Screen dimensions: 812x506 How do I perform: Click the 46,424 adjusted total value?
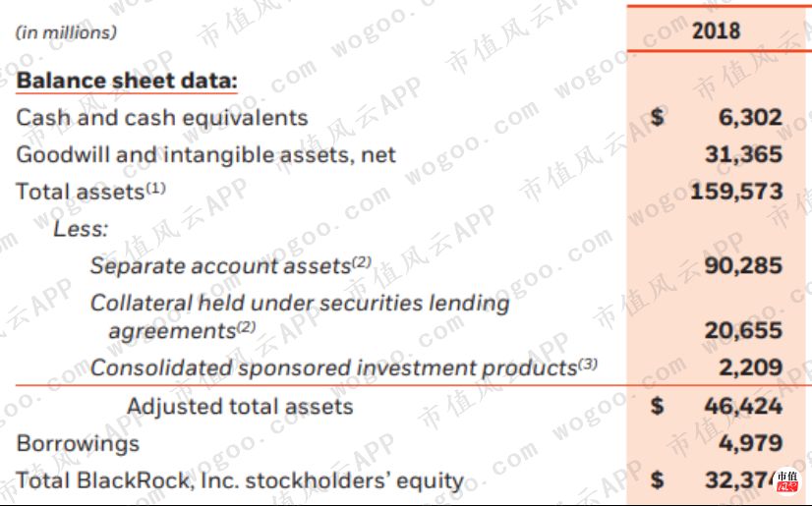[743, 406]
